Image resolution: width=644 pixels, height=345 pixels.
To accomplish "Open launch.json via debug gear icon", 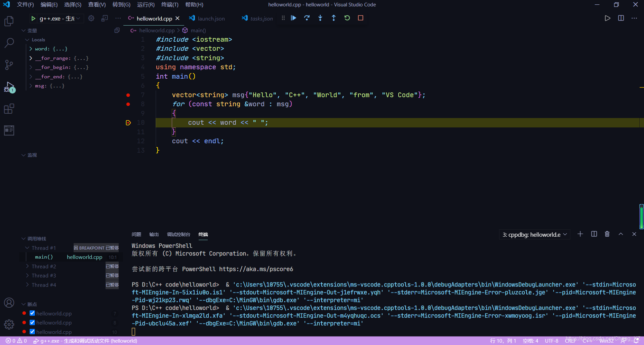I will tap(91, 18).
